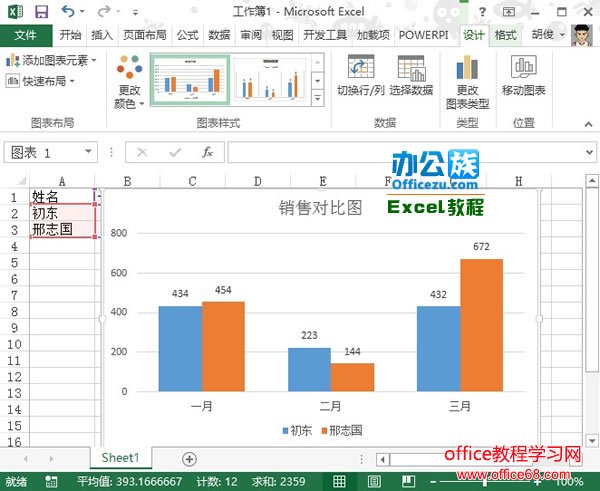
Task: Open the 文件 tab
Action: (x=26, y=35)
